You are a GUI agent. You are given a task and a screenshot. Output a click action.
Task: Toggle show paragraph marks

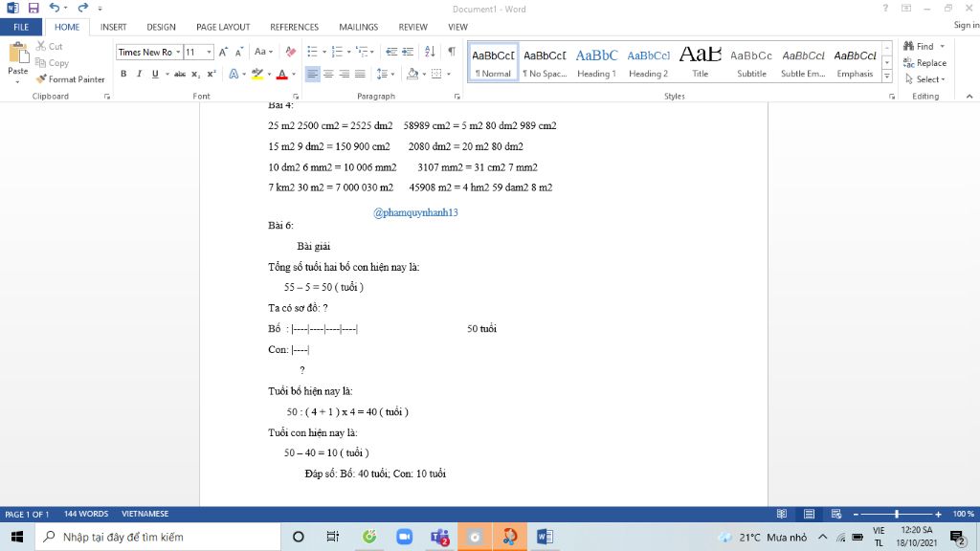tap(452, 52)
